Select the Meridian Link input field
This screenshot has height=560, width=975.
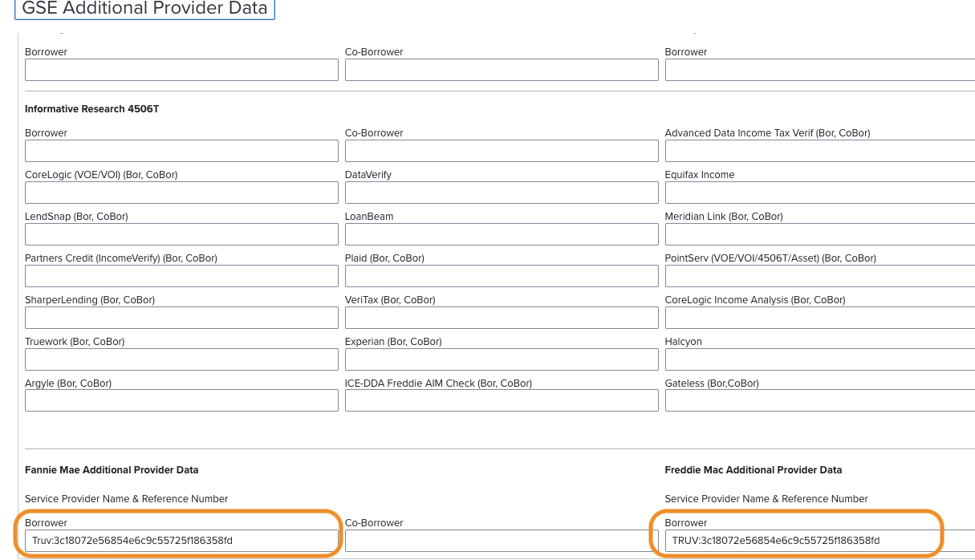click(x=820, y=234)
